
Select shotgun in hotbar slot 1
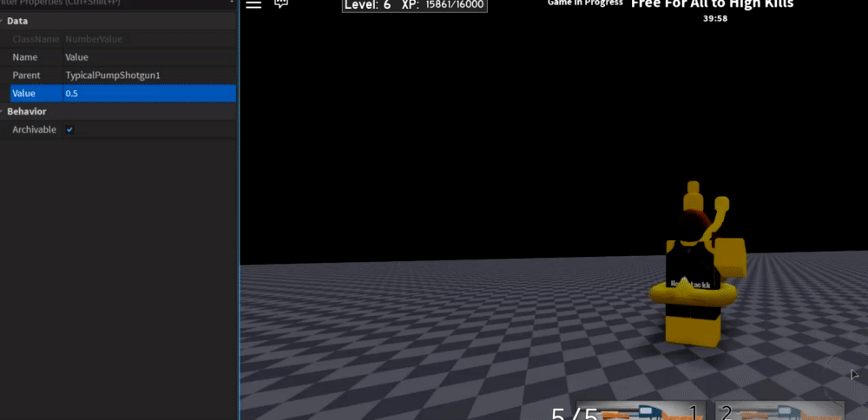(641, 410)
